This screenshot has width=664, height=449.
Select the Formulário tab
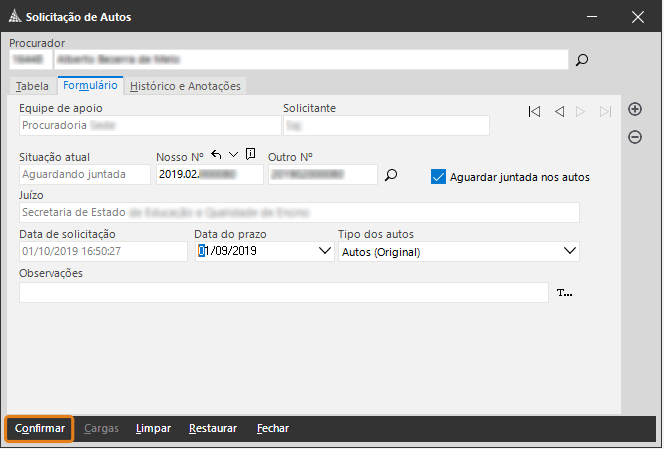click(x=90, y=85)
